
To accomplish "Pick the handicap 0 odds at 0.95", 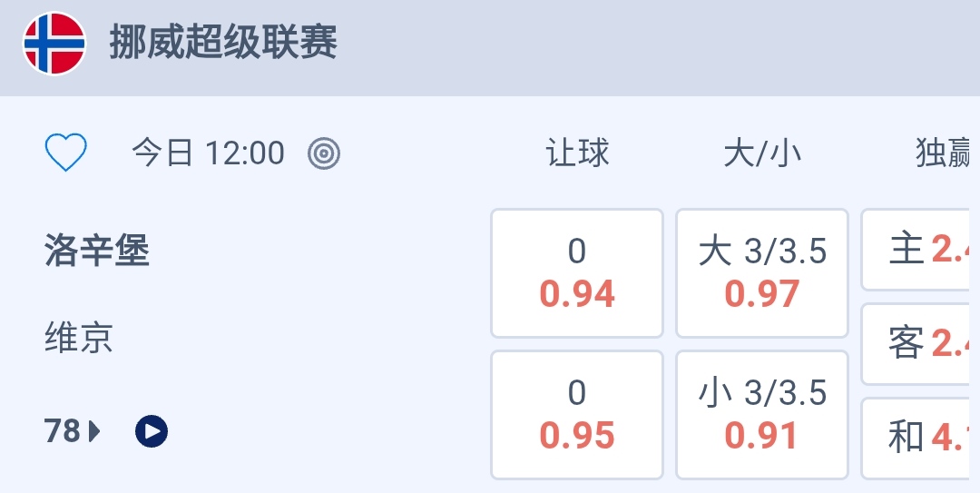I will coord(577,415).
